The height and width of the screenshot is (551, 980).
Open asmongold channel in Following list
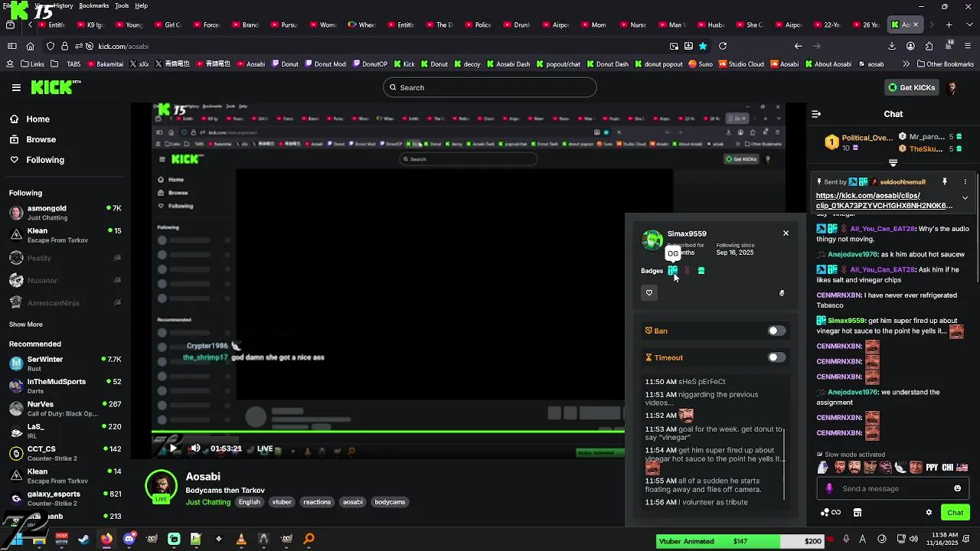point(65,212)
